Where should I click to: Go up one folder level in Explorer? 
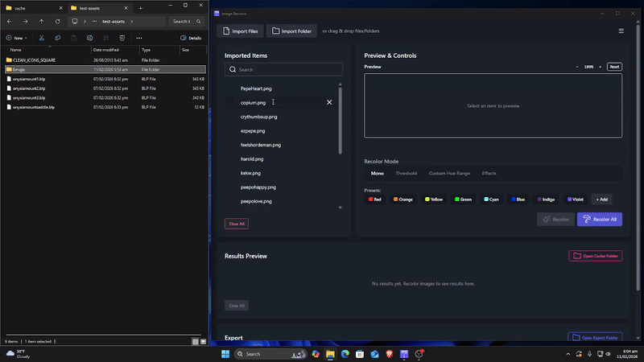click(x=41, y=22)
